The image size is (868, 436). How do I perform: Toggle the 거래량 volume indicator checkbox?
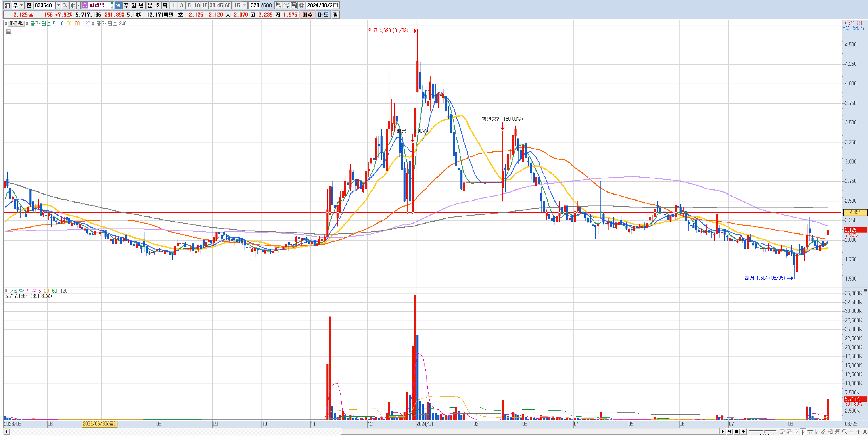(6, 291)
